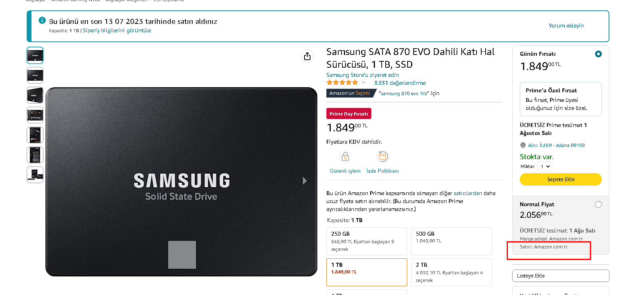Click the share icon next to the product title
The image size is (644, 295).
307,56
